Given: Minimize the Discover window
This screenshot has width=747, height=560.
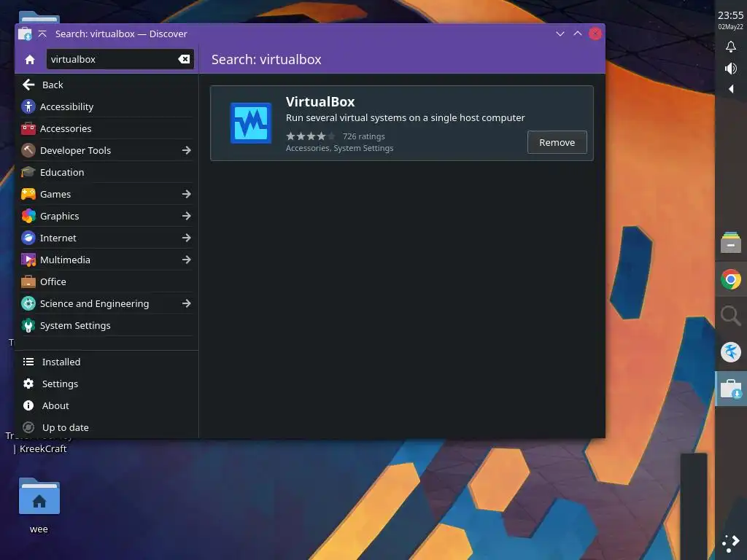Looking at the screenshot, I should [560, 34].
